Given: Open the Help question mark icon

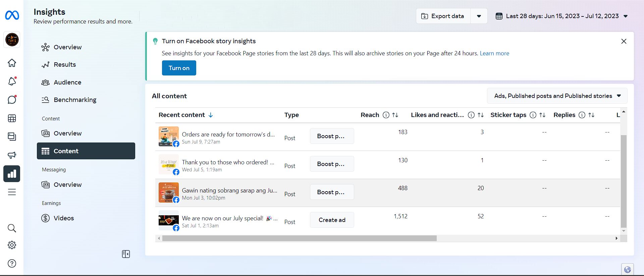Looking at the screenshot, I should pyautogui.click(x=12, y=264).
